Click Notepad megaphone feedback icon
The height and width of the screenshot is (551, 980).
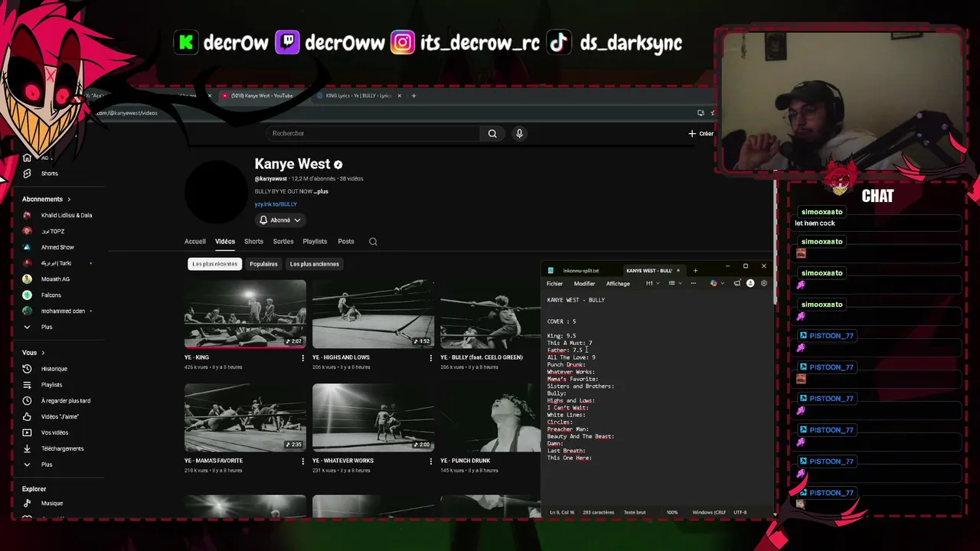coord(737,283)
